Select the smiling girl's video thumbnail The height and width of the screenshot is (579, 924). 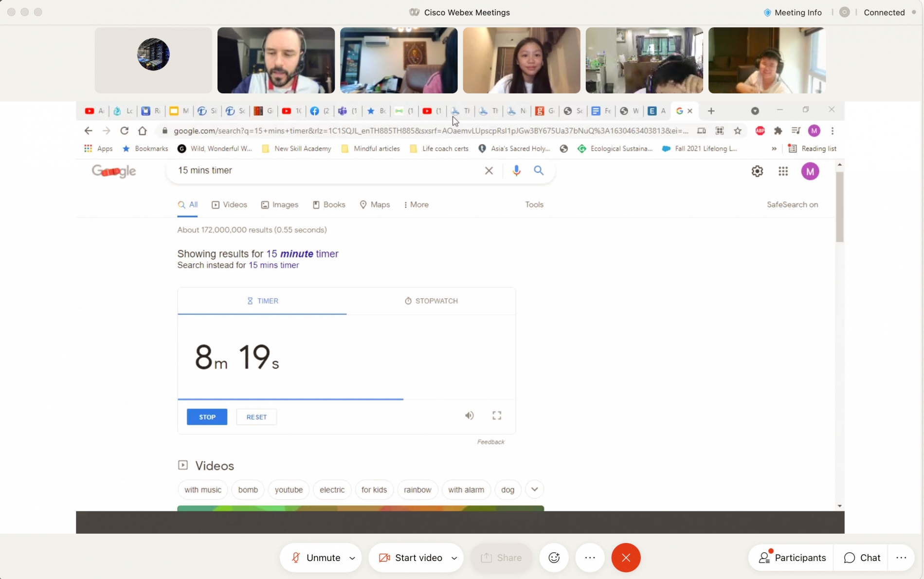tap(521, 60)
